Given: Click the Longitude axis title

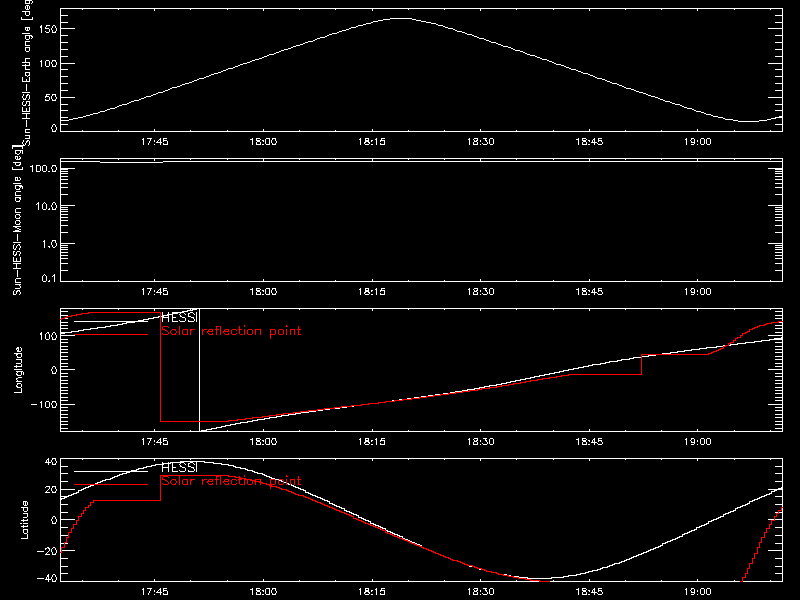Looking at the screenshot, I should pyautogui.click(x=18, y=370).
